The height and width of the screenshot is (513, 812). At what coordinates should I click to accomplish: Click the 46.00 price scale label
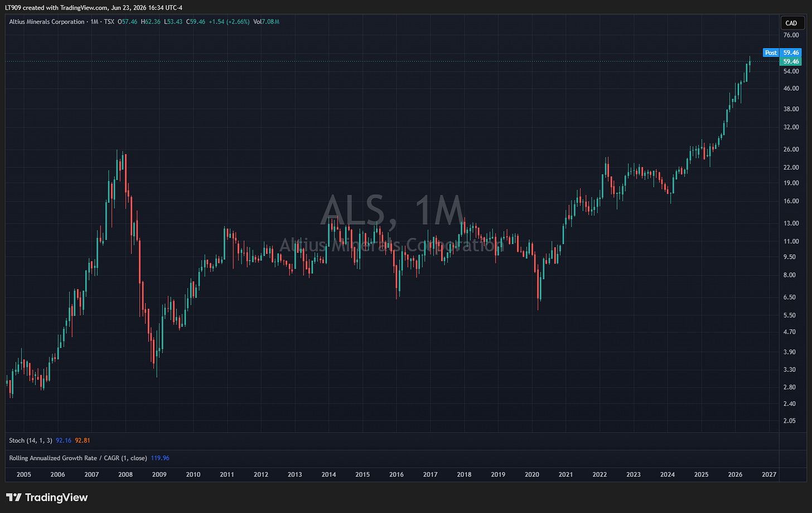[791, 88]
